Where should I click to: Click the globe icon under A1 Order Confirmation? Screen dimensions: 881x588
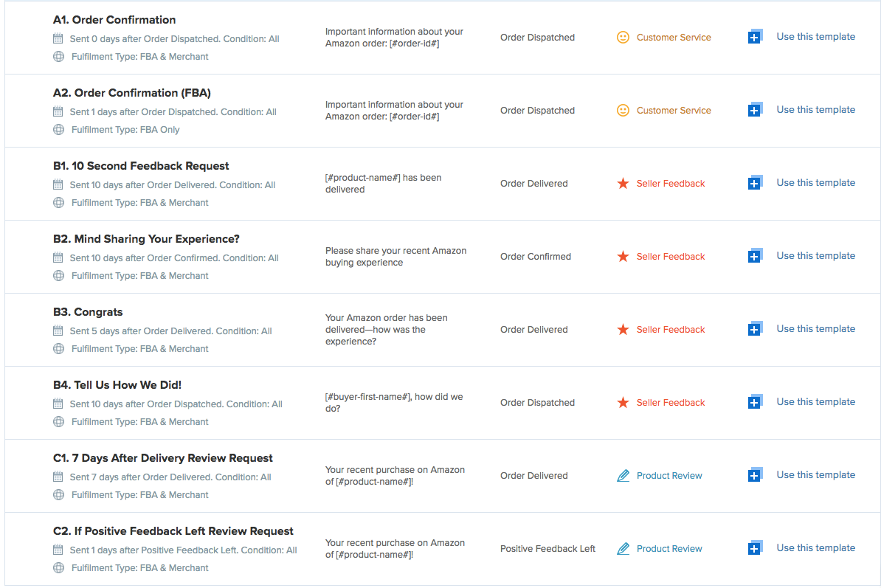click(58, 56)
